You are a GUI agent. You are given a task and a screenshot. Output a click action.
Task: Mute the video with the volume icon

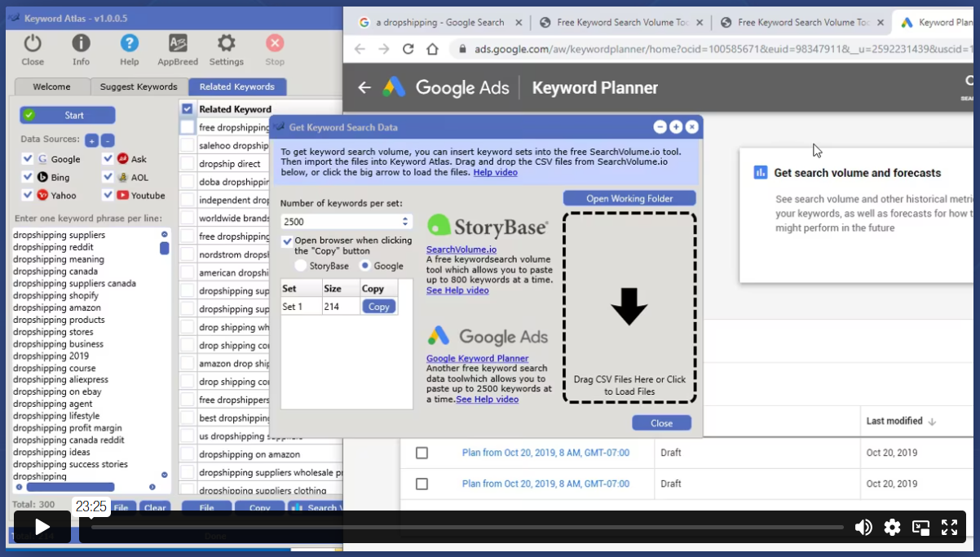click(x=863, y=527)
